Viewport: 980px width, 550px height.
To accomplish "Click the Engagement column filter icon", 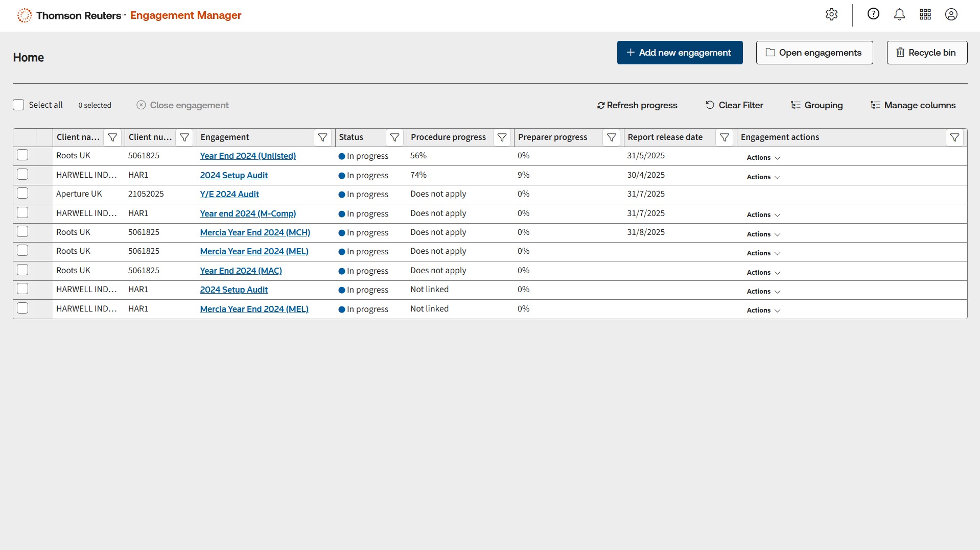I will [x=322, y=137].
